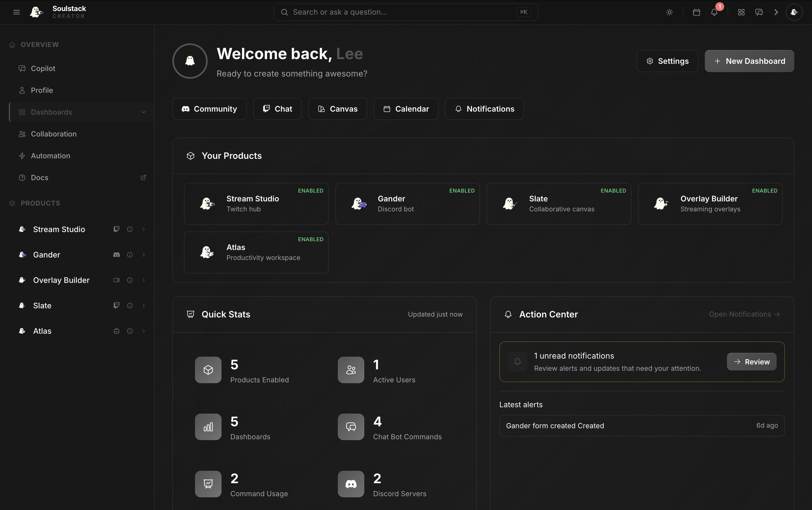Open the Gander Discord bot card
This screenshot has width=812, height=510.
pos(407,204)
